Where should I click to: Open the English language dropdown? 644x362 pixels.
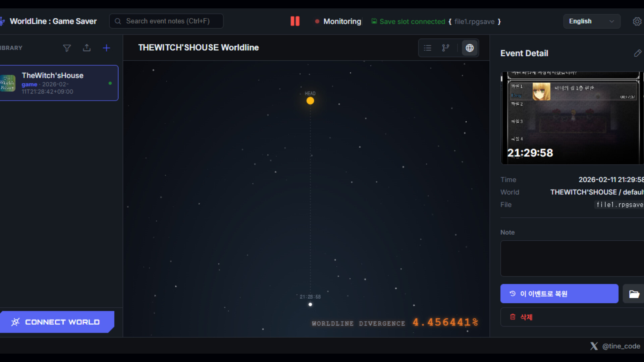click(x=591, y=21)
